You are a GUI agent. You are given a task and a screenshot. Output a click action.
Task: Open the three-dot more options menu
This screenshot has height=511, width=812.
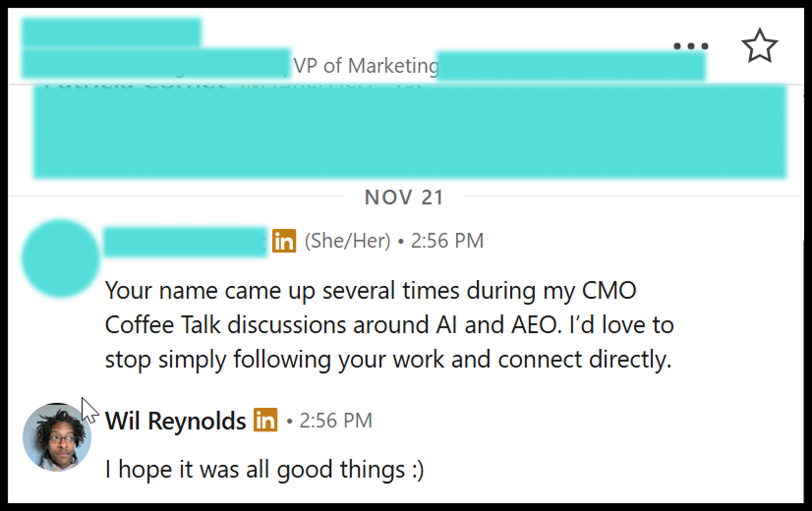tap(691, 46)
